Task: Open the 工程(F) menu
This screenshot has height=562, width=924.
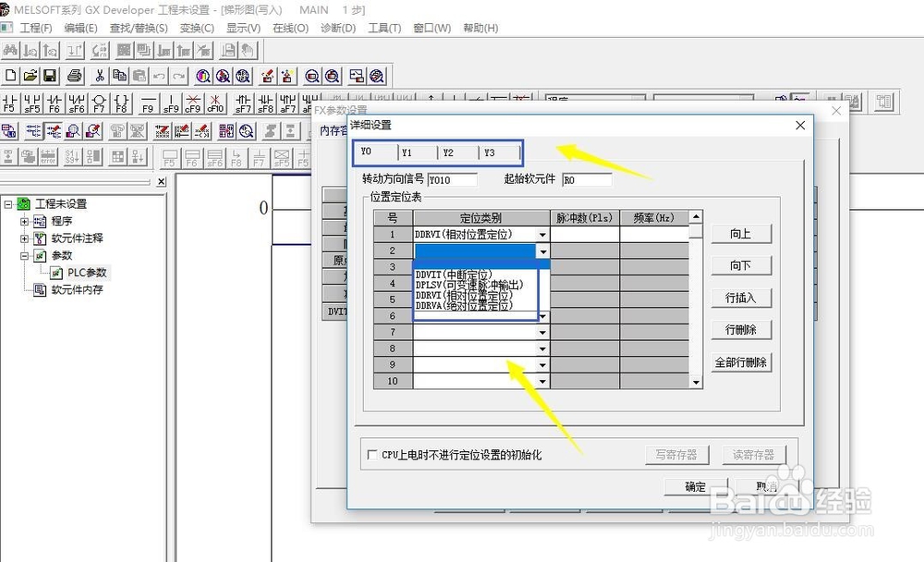Action: (x=36, y=28)
